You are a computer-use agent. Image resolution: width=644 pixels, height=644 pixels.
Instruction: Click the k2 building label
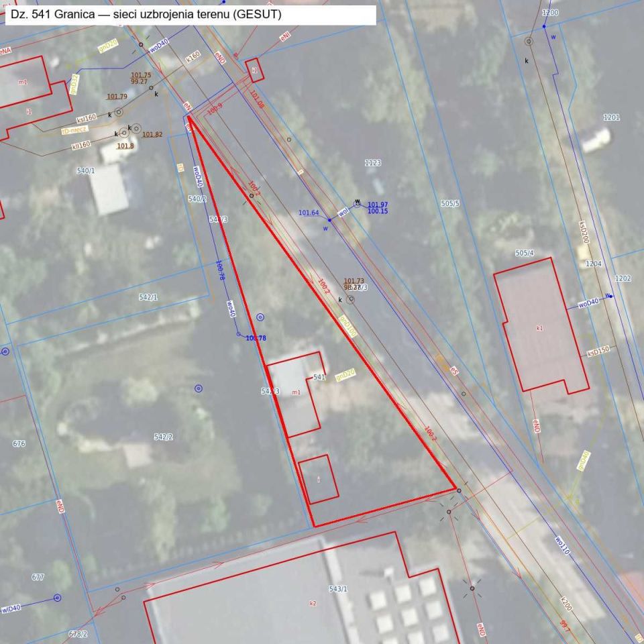pos(313,603)
